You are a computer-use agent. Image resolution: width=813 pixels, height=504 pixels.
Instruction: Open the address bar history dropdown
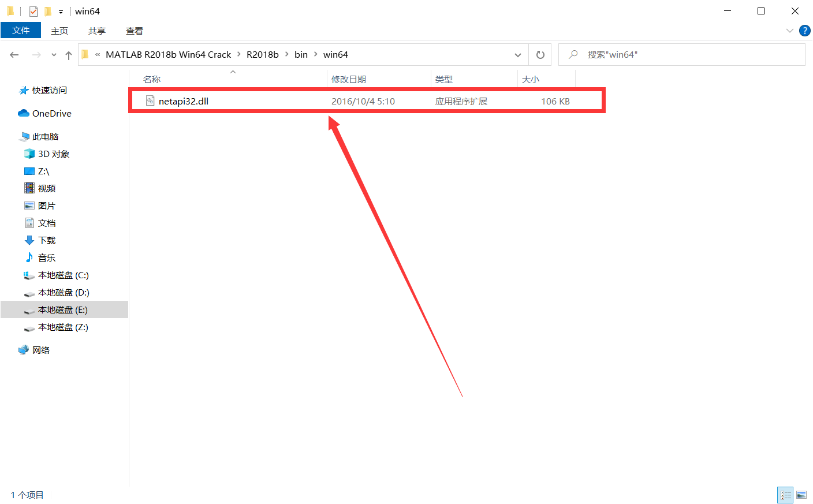click(518, 55)
